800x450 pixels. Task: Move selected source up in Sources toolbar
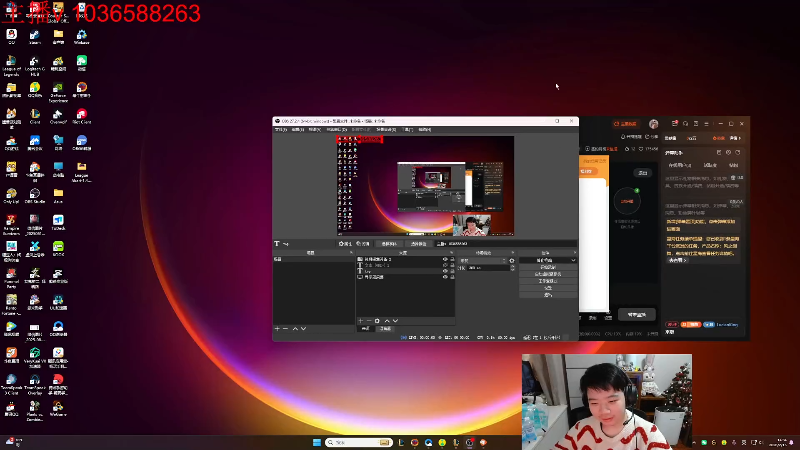(x=387, y=321)
